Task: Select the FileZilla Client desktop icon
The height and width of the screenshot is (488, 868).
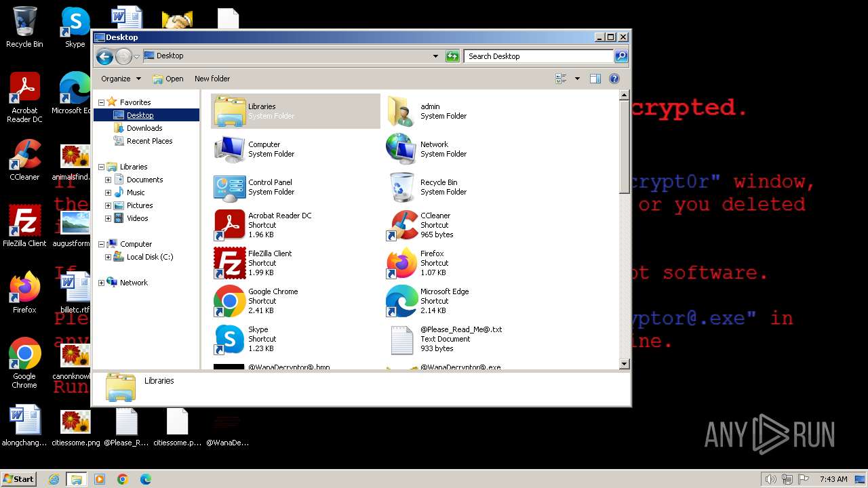Action: coord(24,226)
